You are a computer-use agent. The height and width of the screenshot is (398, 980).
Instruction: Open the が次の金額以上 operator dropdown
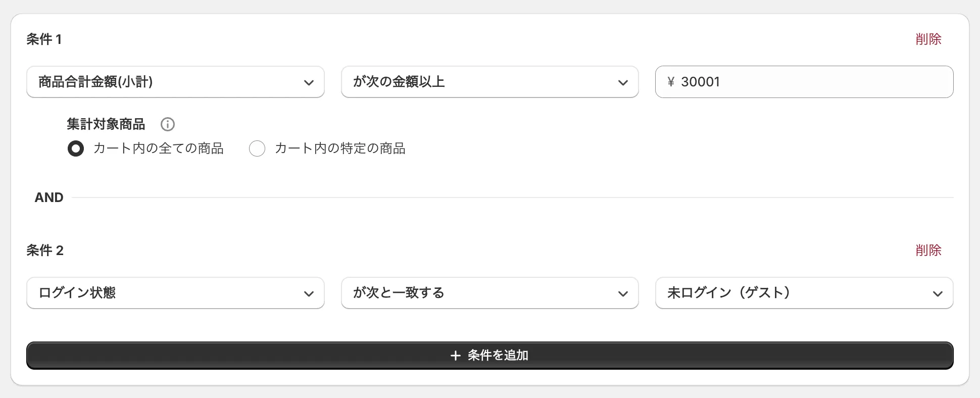[x=489, y=82]
